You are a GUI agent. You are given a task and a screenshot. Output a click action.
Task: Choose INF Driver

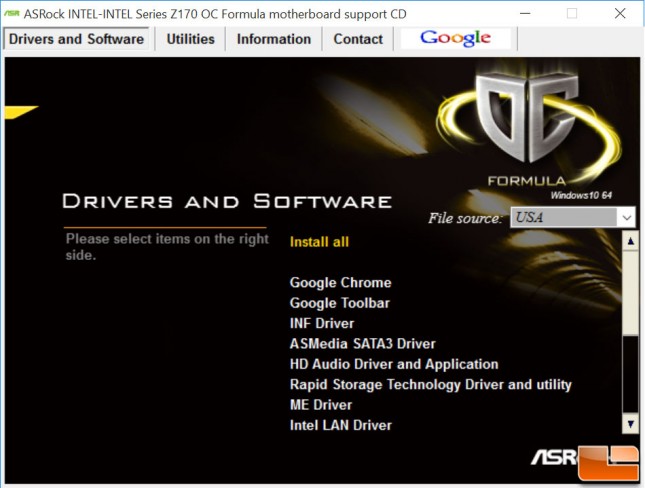322,323
